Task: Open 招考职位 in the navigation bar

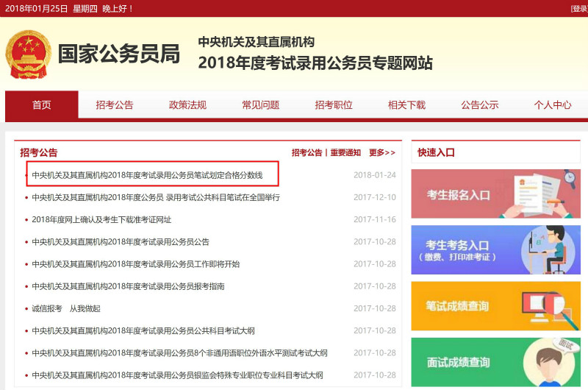Action: 334,104
